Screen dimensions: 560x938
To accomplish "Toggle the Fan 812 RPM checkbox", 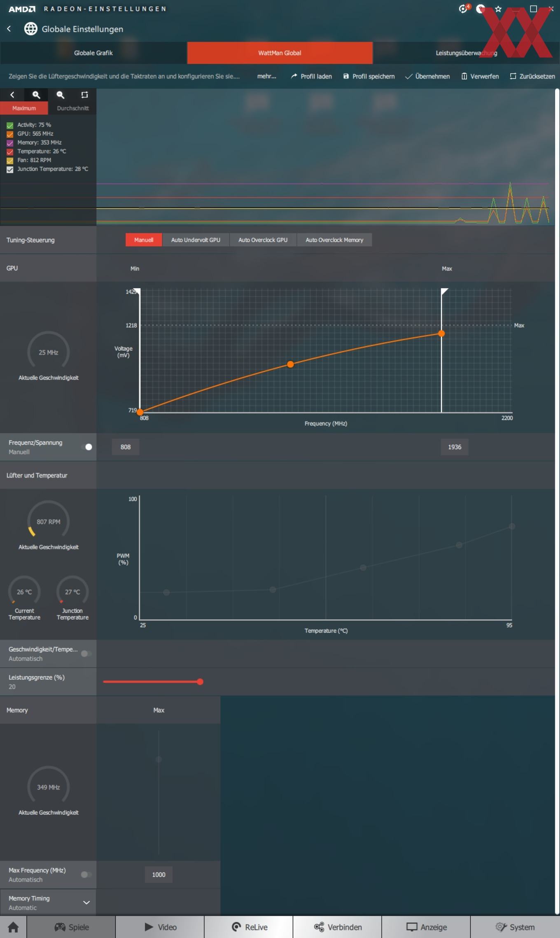I will point(10,161).
